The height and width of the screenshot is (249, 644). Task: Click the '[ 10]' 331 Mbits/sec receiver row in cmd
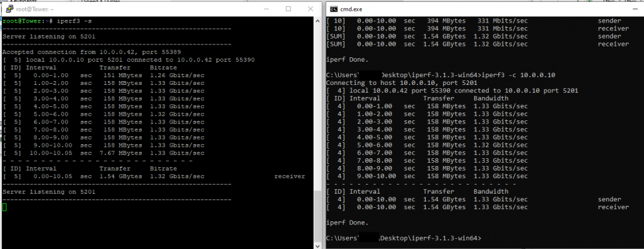(477, 29)
